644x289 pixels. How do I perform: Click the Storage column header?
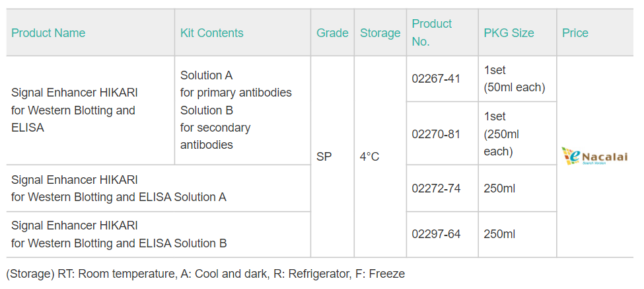[380, 33]
